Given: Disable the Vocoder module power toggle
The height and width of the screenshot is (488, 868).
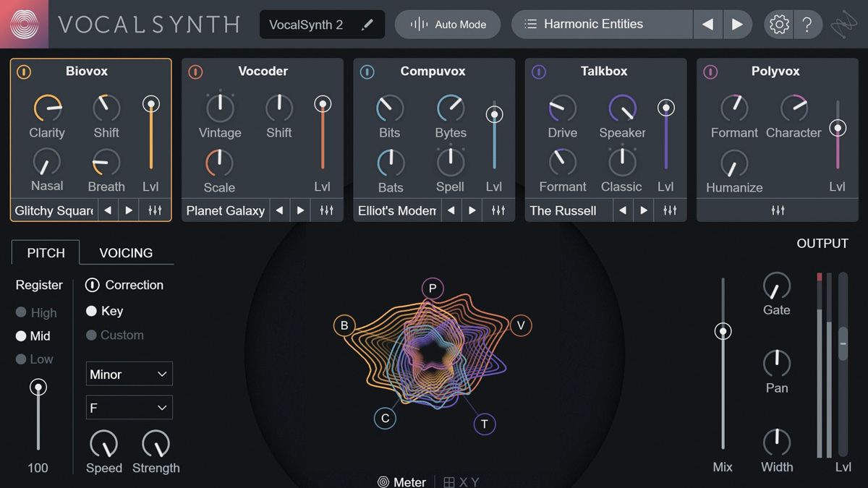Looking at the screenshot, I should [195, 72].
